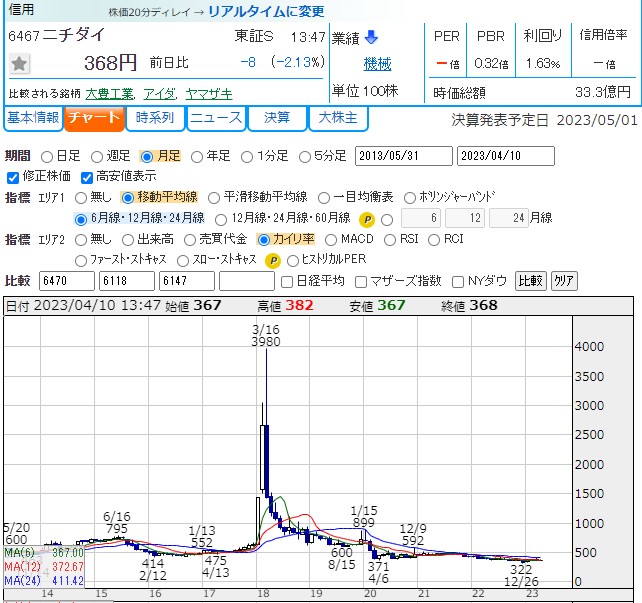Click the クリア button
This screenshot has height=603, width=642.
[564, 281]
